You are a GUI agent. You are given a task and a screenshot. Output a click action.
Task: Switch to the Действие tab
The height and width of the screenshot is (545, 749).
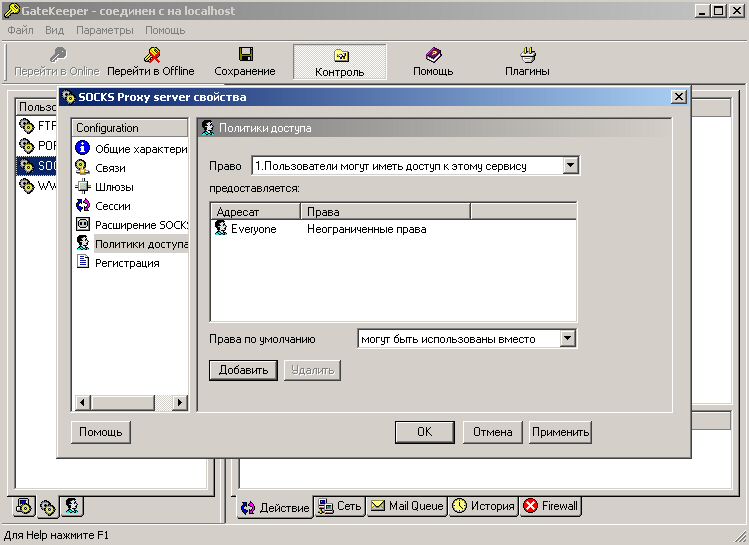(275, 507)
